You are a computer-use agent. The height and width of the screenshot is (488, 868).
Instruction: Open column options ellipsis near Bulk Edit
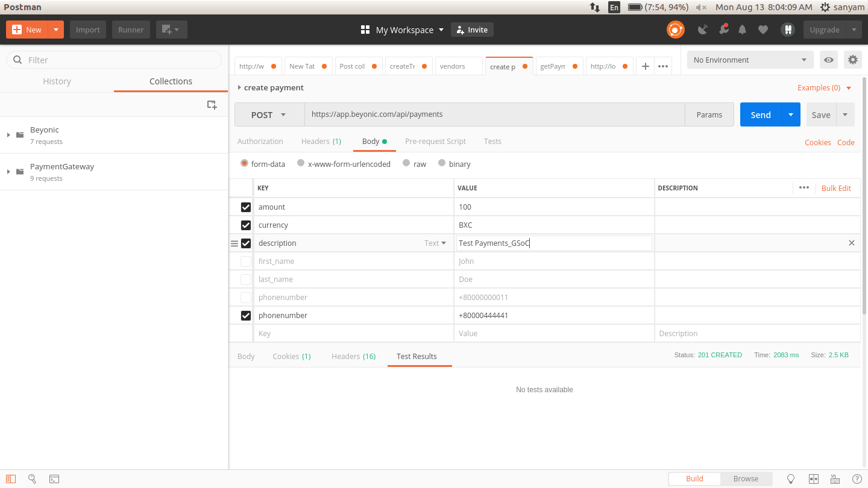[804, 187]
